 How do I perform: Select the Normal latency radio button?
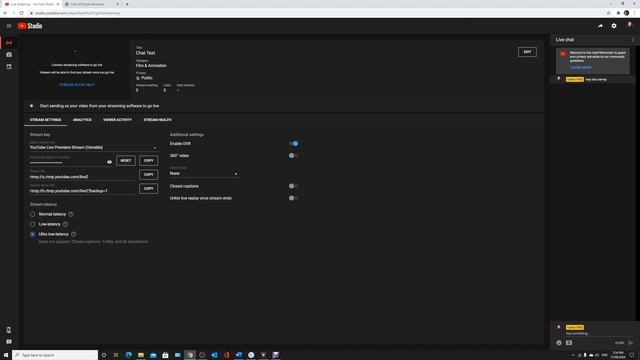[32, 214]
